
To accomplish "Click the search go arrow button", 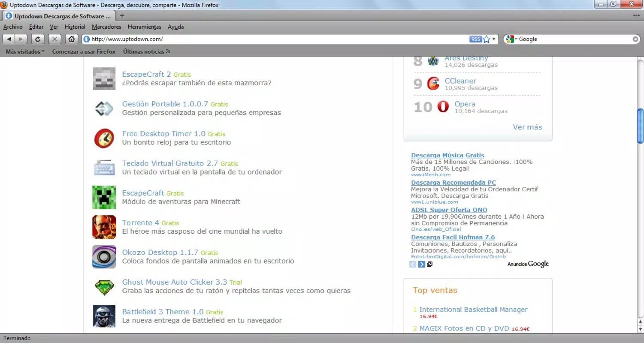I will [x=635, y=39].
